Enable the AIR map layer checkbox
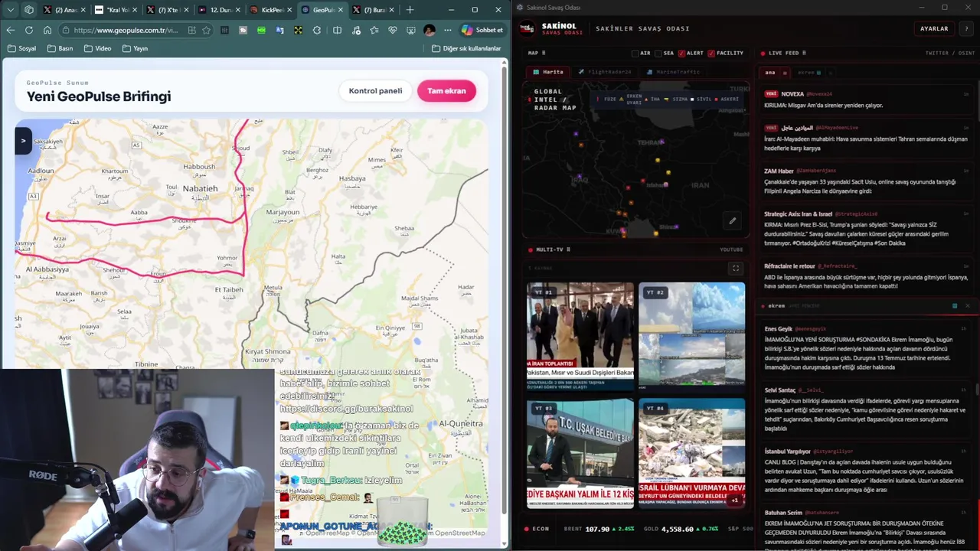 click(635, 54)
